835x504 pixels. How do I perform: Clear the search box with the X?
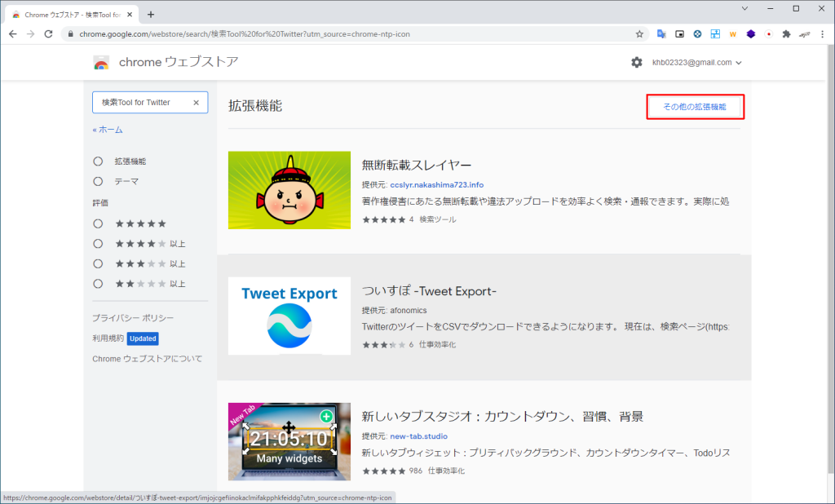coord(196,102)
